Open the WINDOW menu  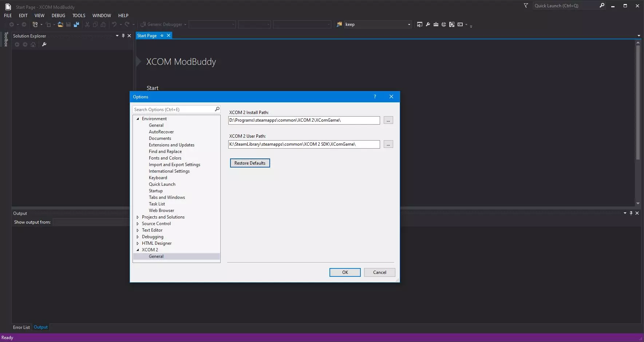tap(102, 16)
